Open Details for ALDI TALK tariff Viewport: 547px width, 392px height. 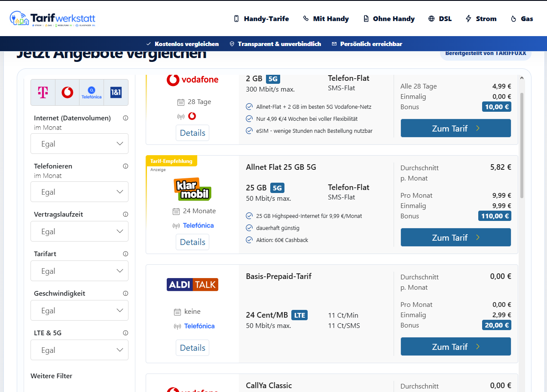tap(193, 348)
